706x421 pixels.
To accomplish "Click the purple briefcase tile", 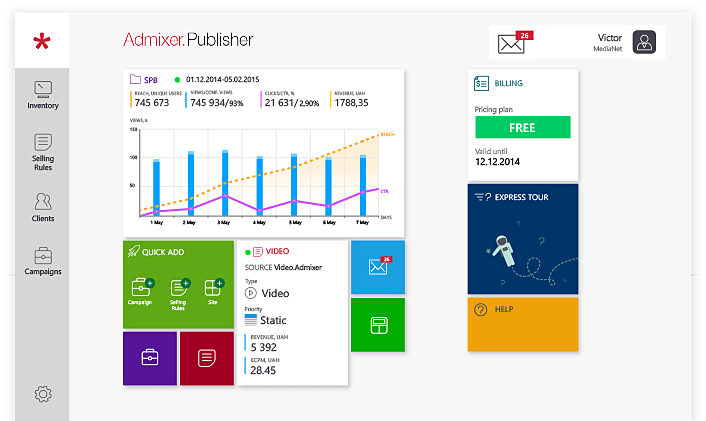I will click(x=150, y=358).
